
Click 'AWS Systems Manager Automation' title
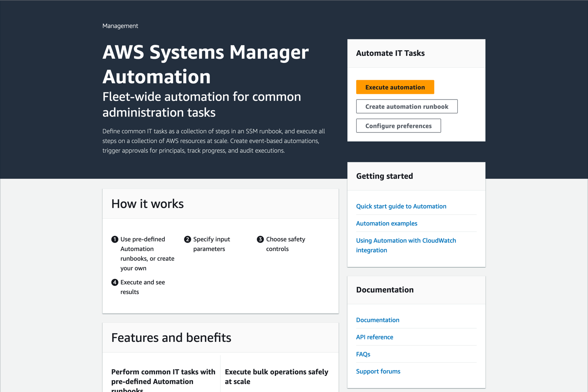205,64
